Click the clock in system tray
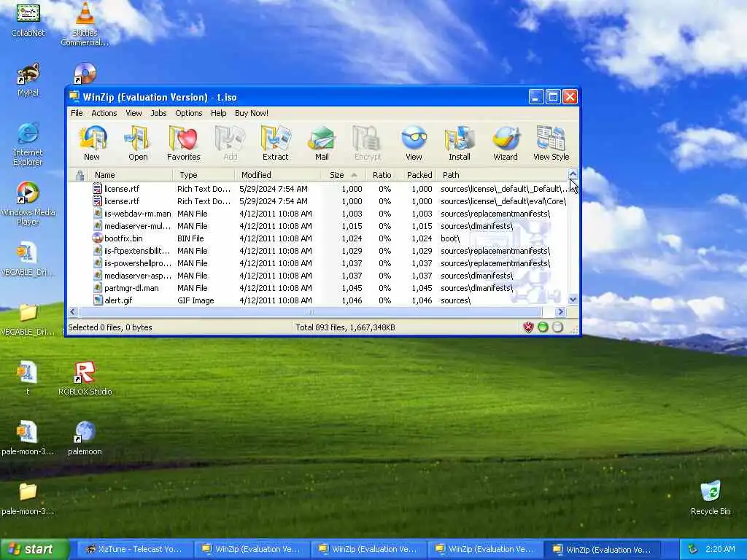Image resolution: width=747 pixels, height=560 pixels. [x=720, y=549]
